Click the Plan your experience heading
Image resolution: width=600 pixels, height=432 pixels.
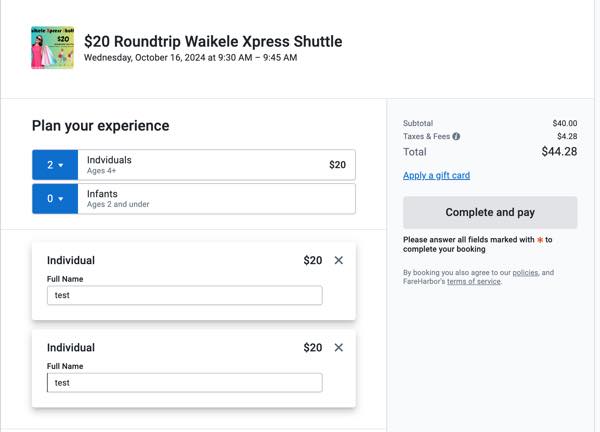100,126
